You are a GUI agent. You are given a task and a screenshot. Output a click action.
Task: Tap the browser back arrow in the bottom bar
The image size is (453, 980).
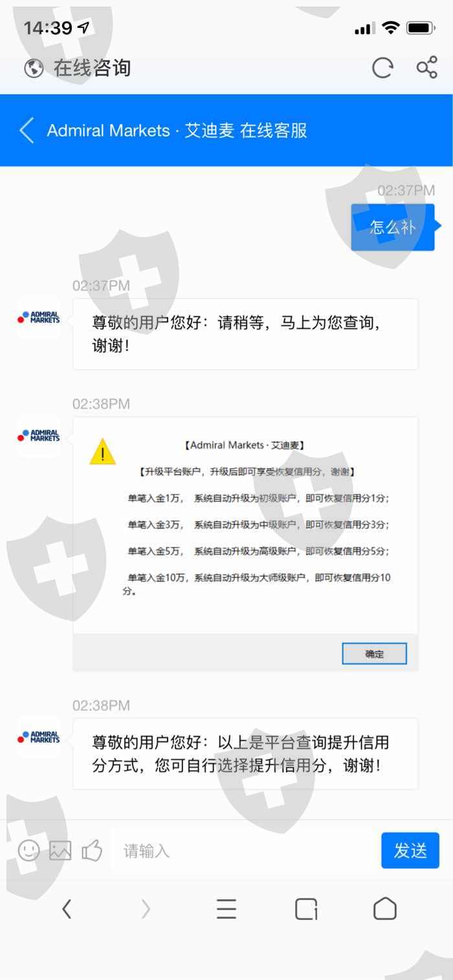tap(67, 910)
